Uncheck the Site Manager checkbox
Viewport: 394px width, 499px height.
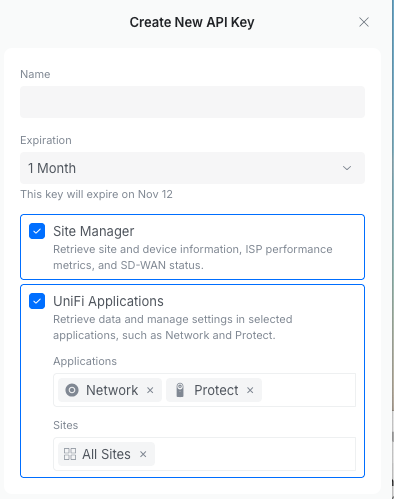tap(37, 231)
